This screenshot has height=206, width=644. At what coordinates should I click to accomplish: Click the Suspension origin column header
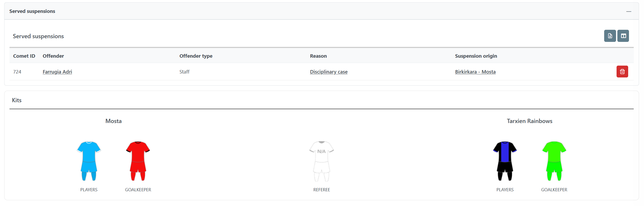tap(476, 56)
